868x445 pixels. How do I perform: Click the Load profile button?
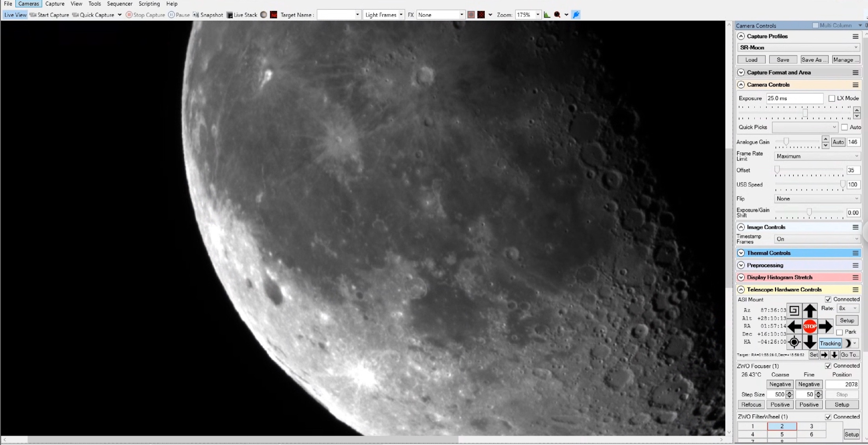click(751, 60)
